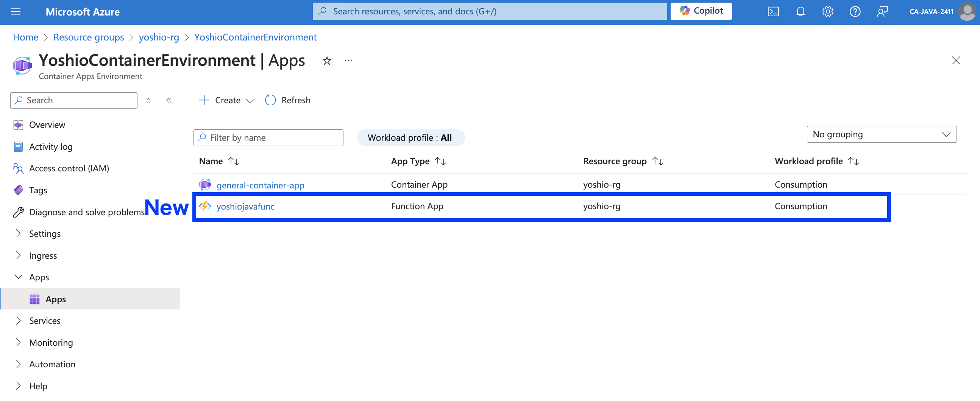Toggle expand-collapse all sidebar groups icon
The width and height of the screenshot is (980, 401).
click(x=148, y=100)
